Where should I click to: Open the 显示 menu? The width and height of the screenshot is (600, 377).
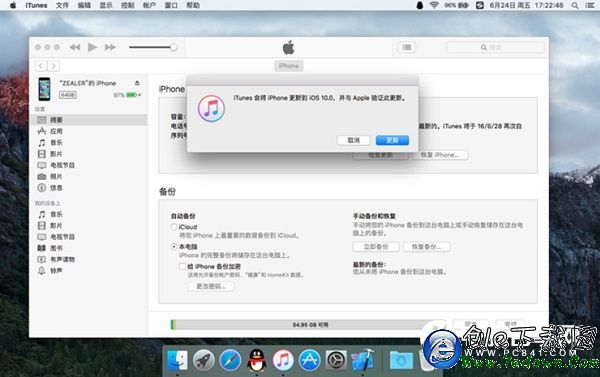[106, 5]
